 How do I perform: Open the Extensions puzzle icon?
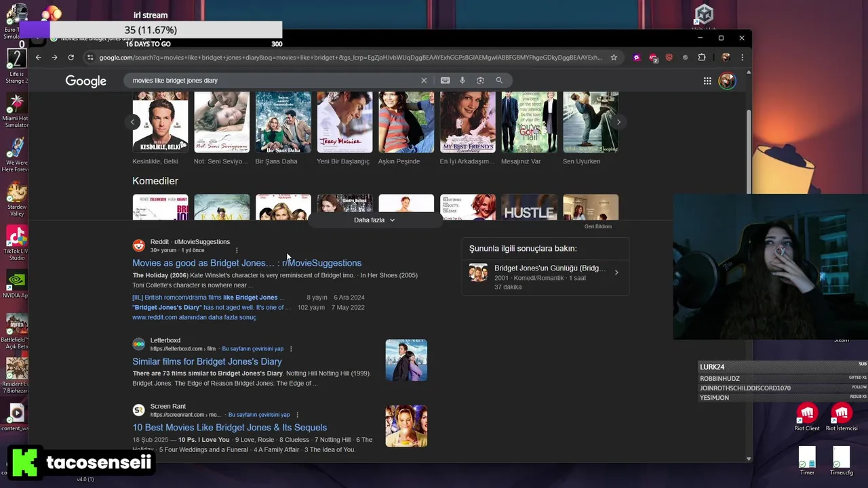pyautogui.click(x=702, y=58)
